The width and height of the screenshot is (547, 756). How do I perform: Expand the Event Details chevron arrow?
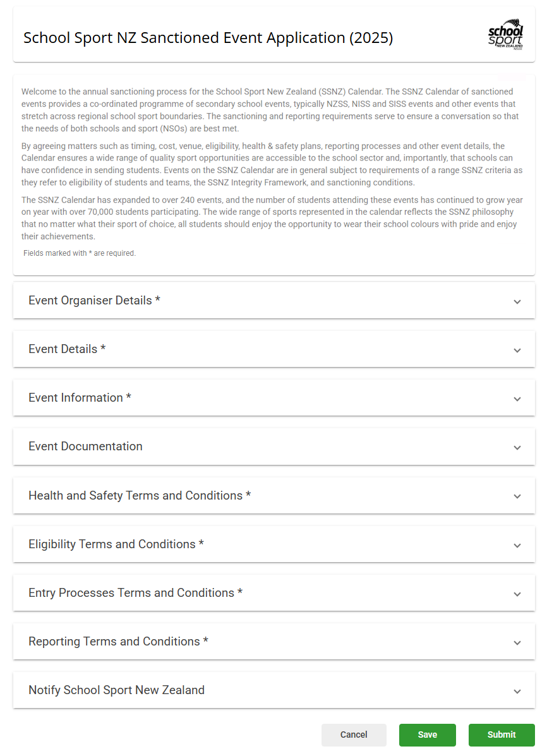pos(517,351)
